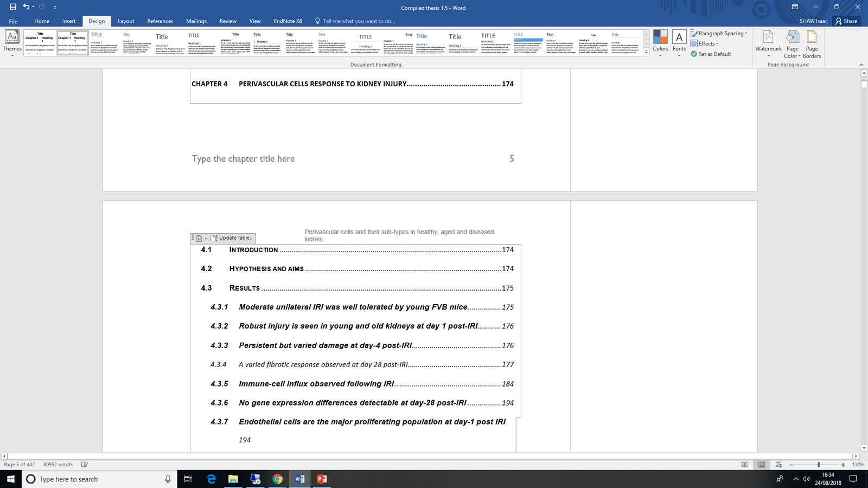
Task: Click Update Table button
Action: click(x=232, y=238)
